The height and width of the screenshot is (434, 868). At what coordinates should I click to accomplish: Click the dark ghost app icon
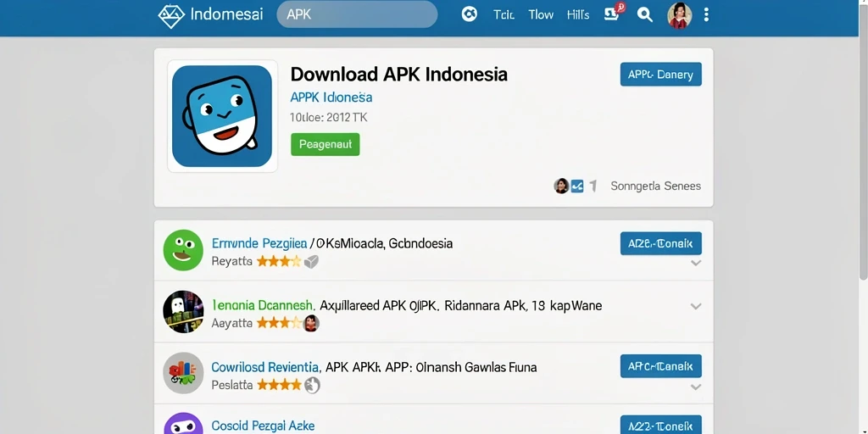183,312
